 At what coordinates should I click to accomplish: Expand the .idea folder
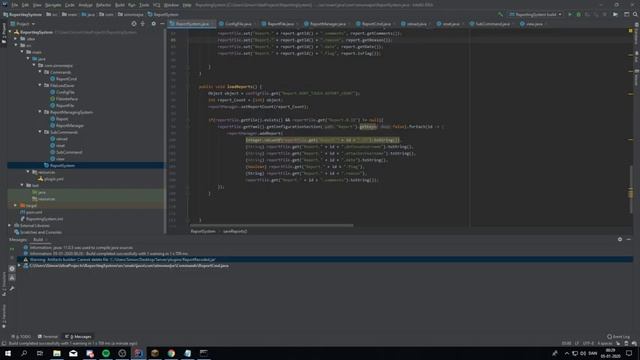[x=16, y=39]
